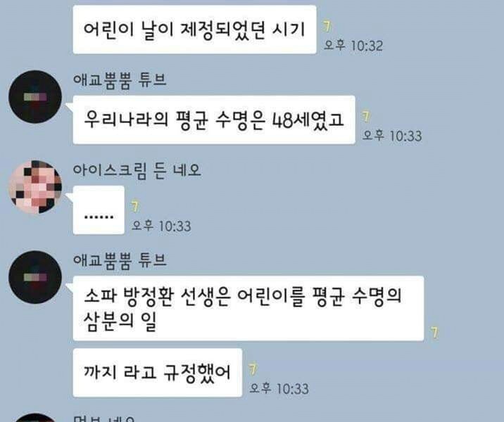Select message '어린이 날이 제정되었던 시기'
Image resolution: width=504 pixels, height=422 pixels.
194,30
